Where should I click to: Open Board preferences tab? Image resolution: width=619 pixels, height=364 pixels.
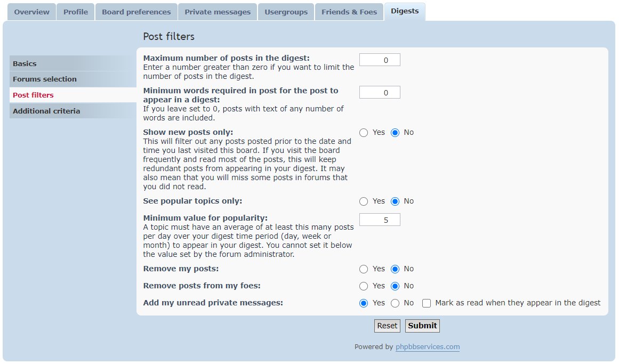(x=136, y=12)
